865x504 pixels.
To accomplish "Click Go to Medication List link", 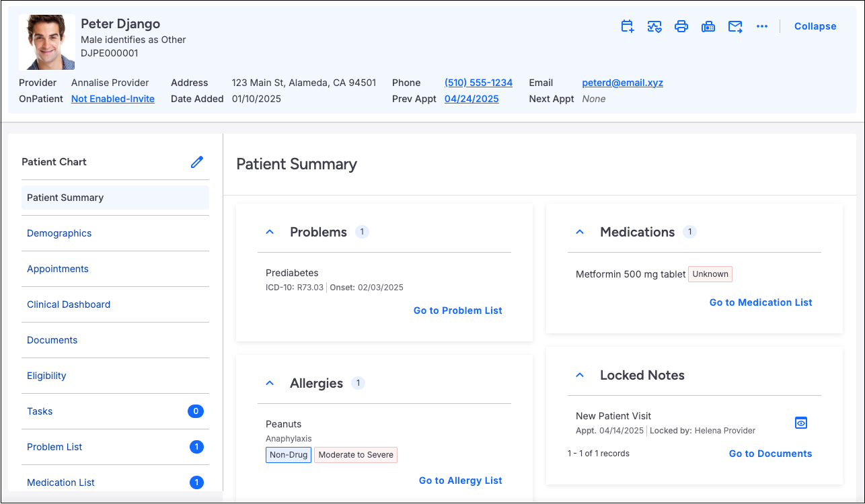I will point(761,302).
